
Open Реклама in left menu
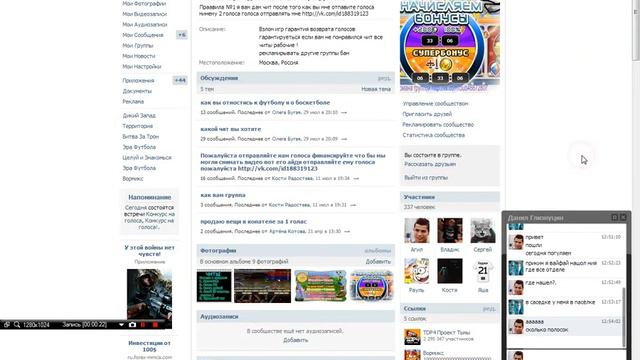pos(133,102)
